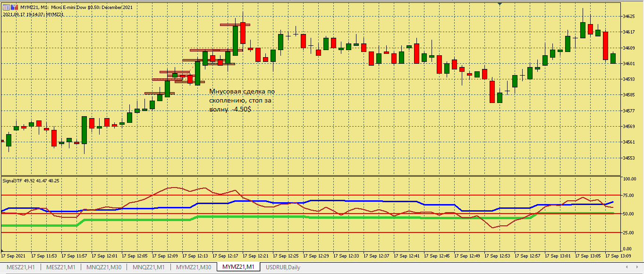Click the '17 Sep 12:41' time axis label
Image resolution: width=644 pixels, height=274 pixels.
point(407,256)
